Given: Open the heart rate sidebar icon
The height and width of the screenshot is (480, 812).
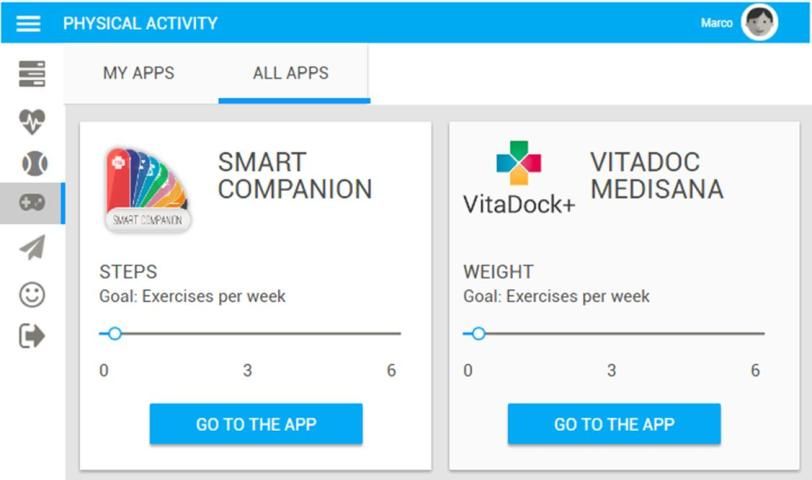Looking at the screenshot, I should [x=32, y=121].
